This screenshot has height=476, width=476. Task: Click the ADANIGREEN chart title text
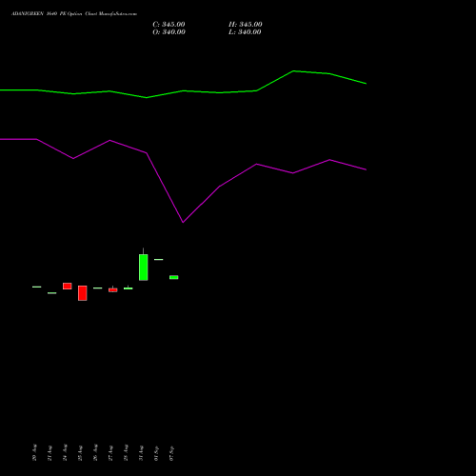pyautogui.click(x=74, y=14)
